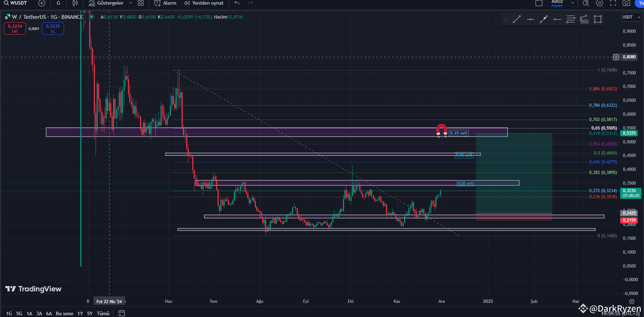644x317 pixels.
Task: Open time axis settings gear icon
Action: click(632, 301)
